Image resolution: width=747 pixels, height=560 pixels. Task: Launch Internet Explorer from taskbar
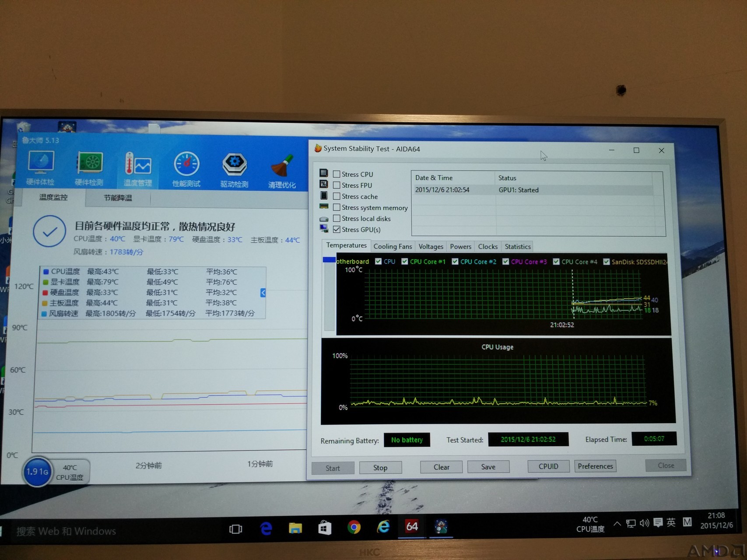click(383, 526)
